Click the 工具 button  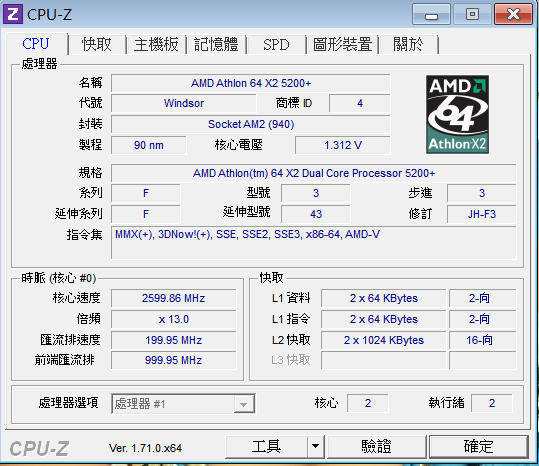[x=266, y=447]
